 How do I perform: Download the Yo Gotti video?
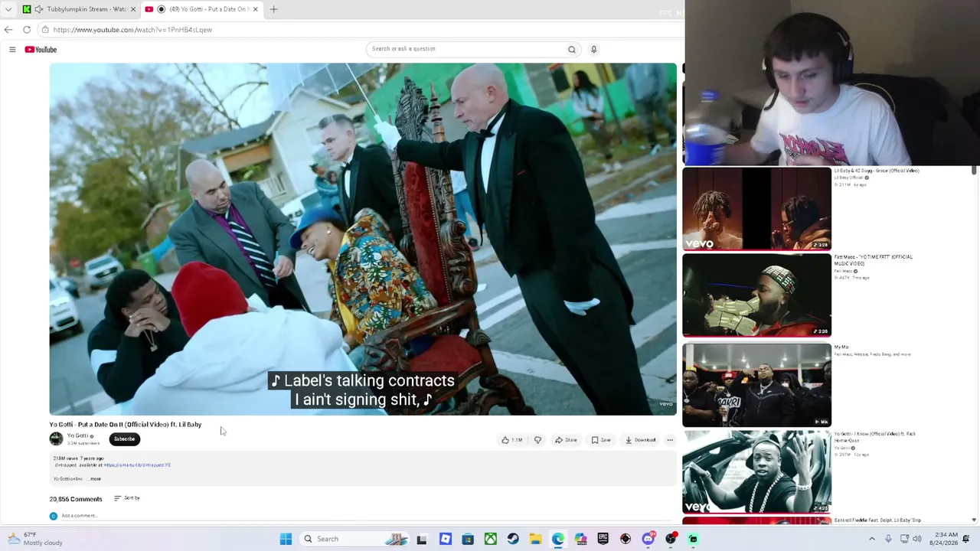click(x=641, y=440)
